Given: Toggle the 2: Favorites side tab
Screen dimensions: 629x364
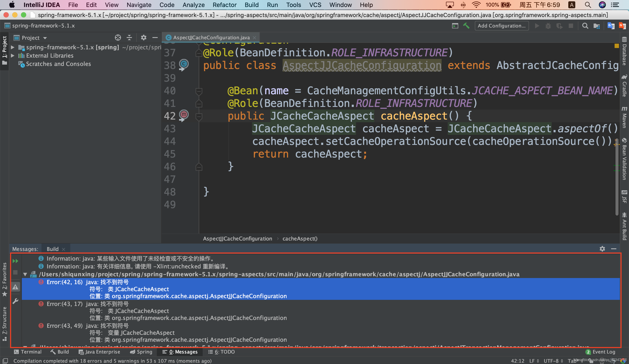Looking at the screenshot, I should coord(5,280).
